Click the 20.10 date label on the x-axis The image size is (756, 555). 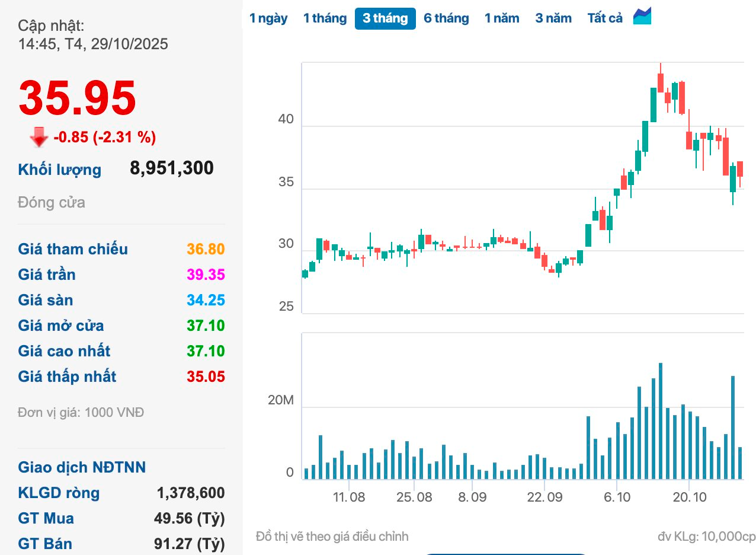pyautogui.click(x=689, y=497)
